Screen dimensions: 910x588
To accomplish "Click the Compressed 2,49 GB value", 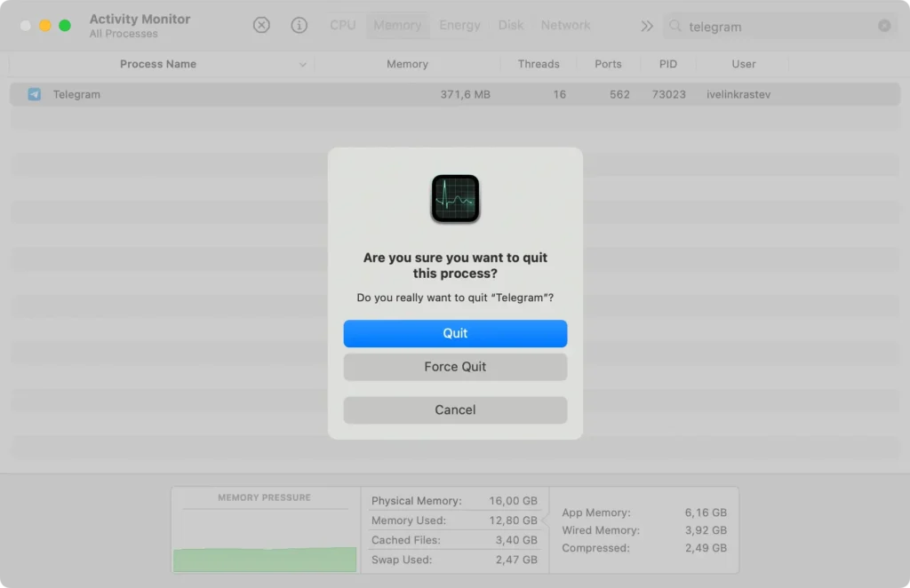I will click(706, 548).
